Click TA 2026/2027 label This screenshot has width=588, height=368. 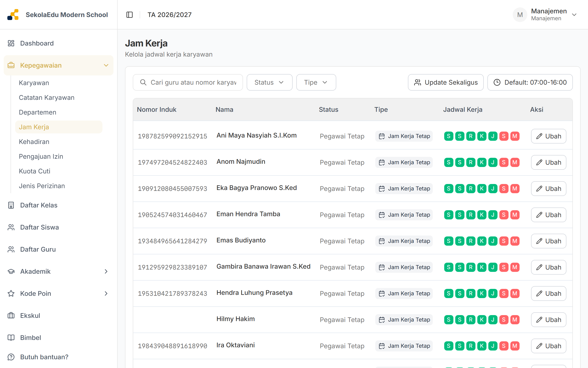[169, 14]
